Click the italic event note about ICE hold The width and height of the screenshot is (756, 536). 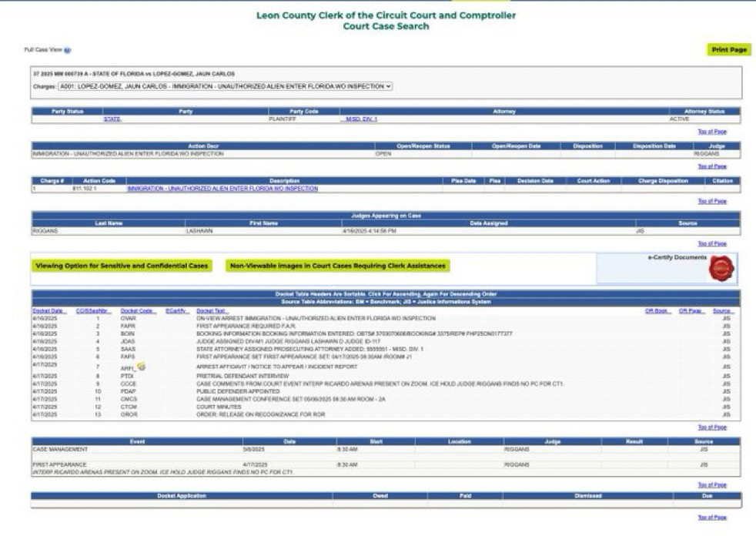tap(163, 472)
